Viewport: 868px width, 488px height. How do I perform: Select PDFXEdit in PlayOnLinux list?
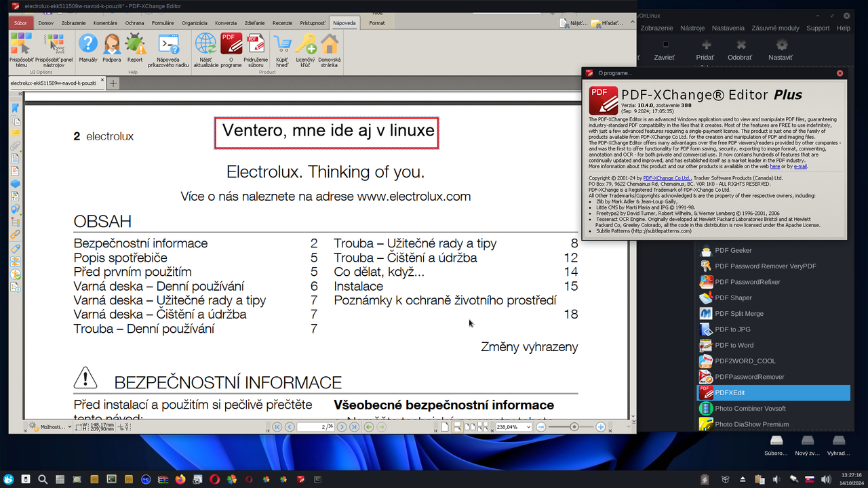tap(773, 392)
